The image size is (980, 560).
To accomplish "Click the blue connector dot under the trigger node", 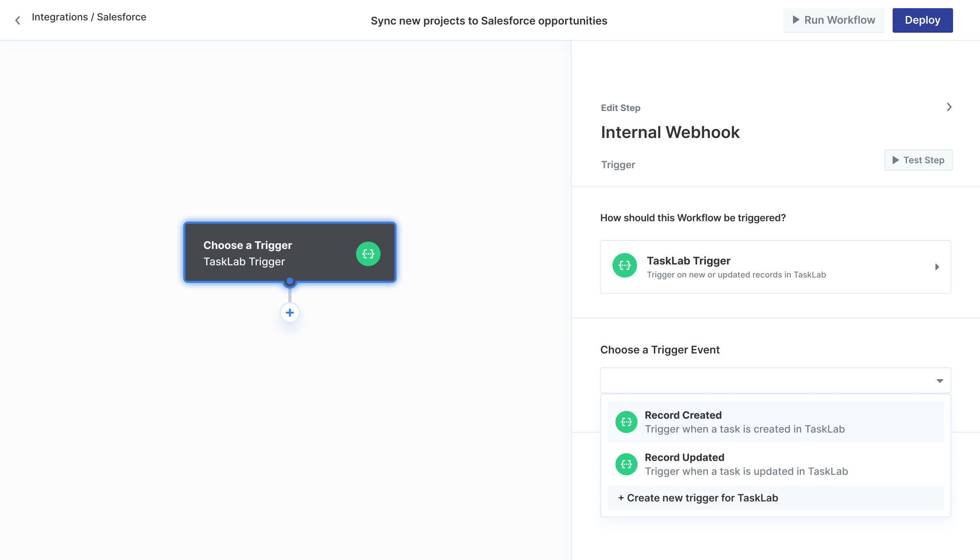I will click(290, 281).
